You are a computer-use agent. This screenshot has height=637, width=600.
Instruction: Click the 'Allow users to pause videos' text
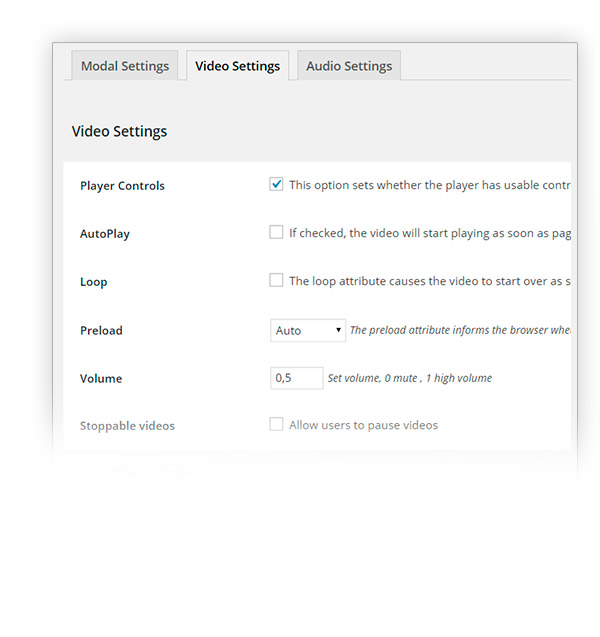pyautogui.click(x=363, y=425)
